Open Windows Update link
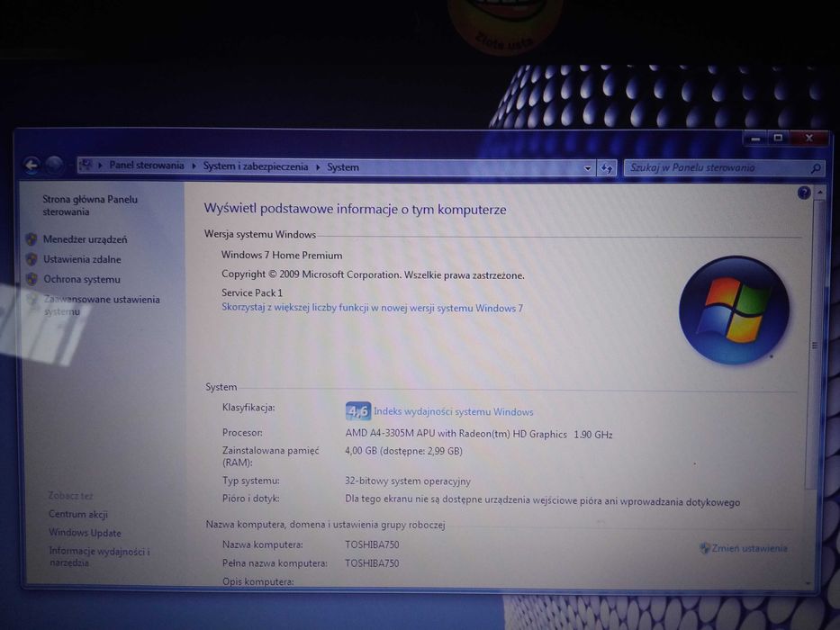Screen dimensions: 840x630 point(85,533)
